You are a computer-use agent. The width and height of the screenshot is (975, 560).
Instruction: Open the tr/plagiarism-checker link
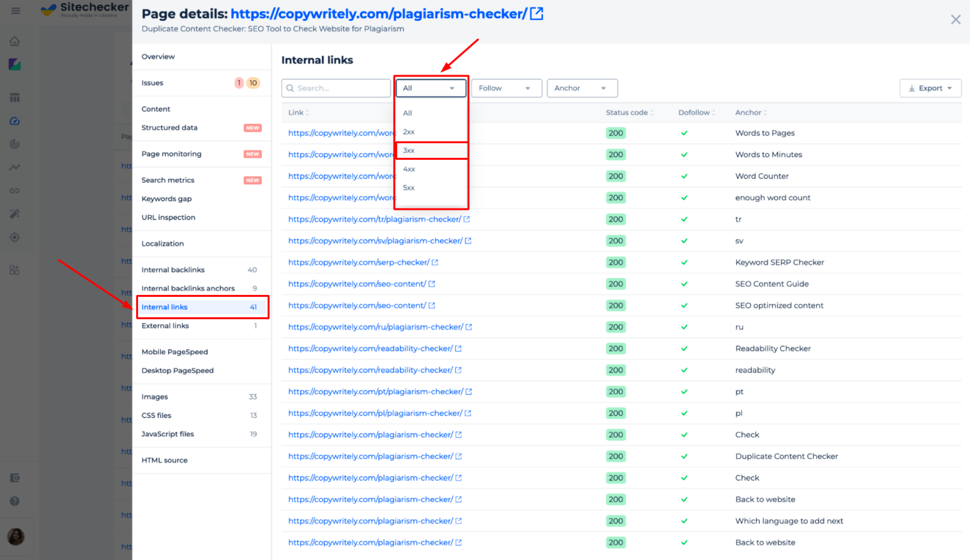(x=375, y=219)
